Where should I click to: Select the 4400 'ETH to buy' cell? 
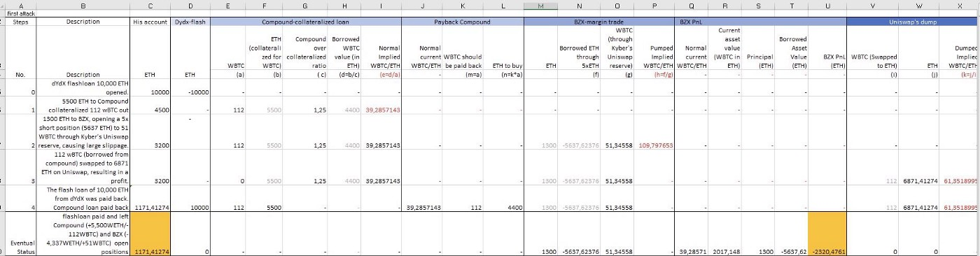507,208
